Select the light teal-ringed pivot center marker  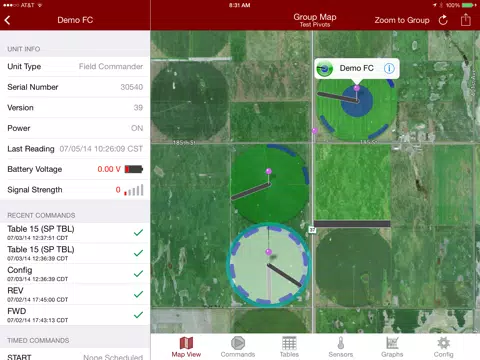pyautogui.click(x=269, y=252)
